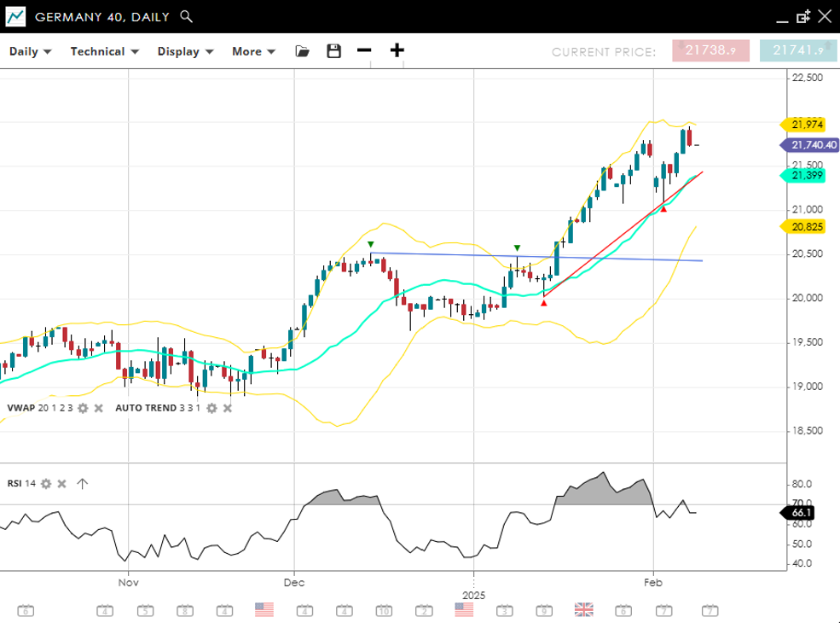Remove the Auto Trend indicator
The width and height of the screenshot is (840, 623).
tap(228, 408)
